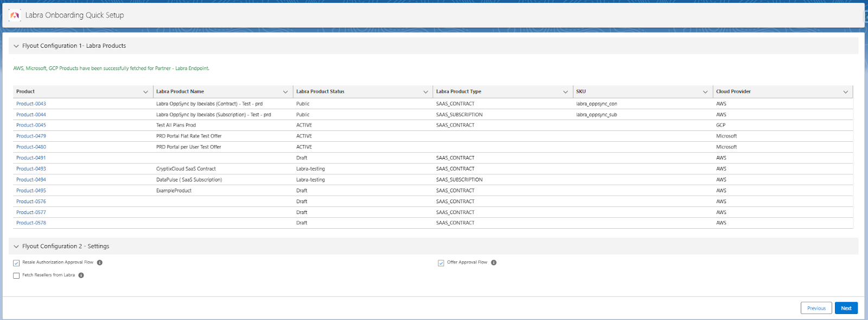
Task: Select 'Labra OppSync by Ibexlabs (Subscription)' name cell
Action: pyautogui.click(x=214, y=115)
